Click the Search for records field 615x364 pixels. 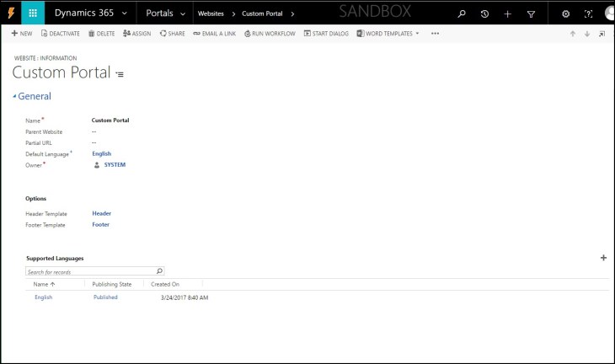coord(89,272)
